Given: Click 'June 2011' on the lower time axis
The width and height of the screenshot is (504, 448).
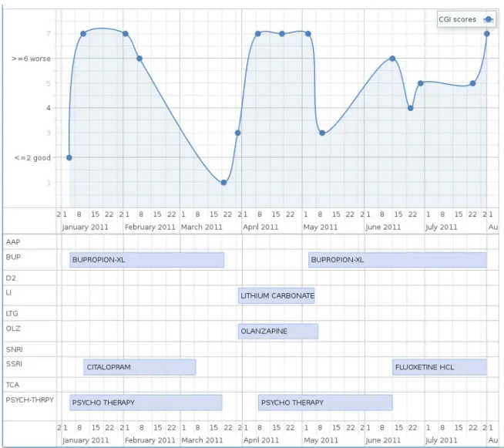Looking at the screenshot, I should (383, 440).
